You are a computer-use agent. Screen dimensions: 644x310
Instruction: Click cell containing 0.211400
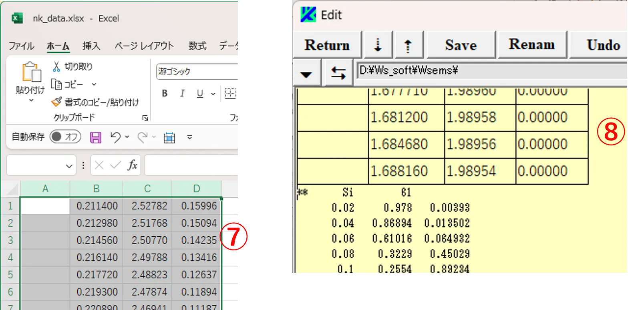(x=97, y=206)
